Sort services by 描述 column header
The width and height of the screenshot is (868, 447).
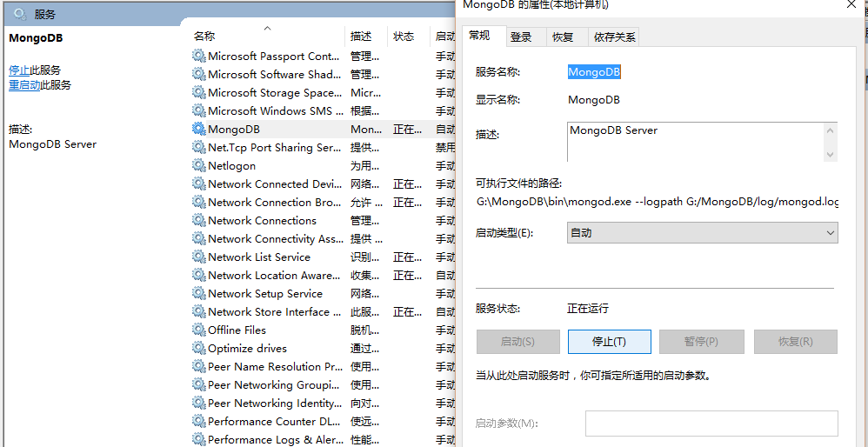(x=366, y=36)
